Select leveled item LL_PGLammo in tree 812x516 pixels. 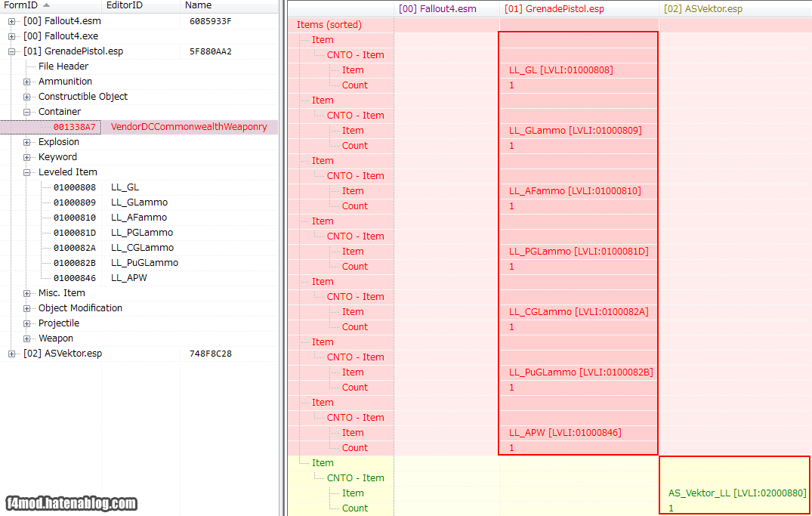(142, 233)
